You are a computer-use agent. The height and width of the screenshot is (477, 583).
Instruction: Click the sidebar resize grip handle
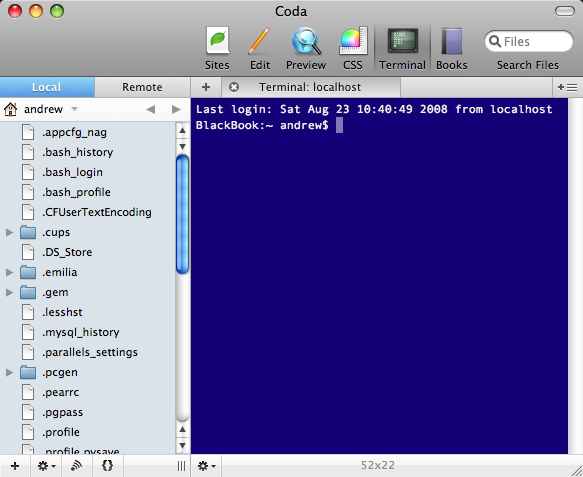click(181, 466)
